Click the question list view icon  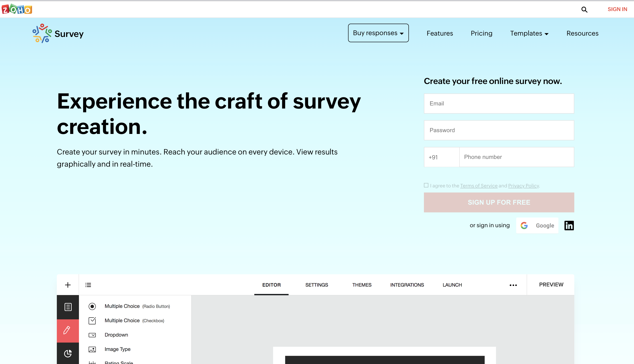(x=89, y=285)
